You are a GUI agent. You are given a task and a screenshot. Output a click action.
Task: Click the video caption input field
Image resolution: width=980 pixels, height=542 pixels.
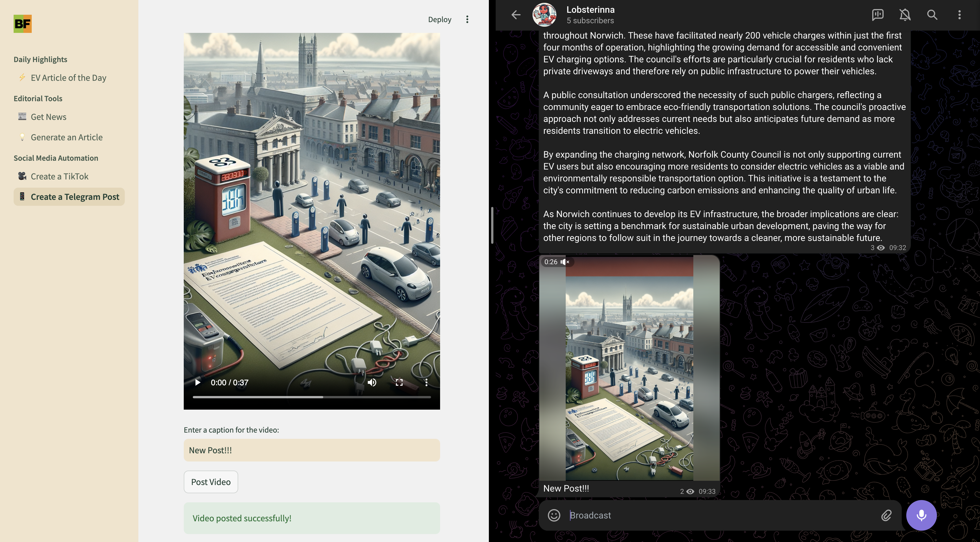point(312,450)
